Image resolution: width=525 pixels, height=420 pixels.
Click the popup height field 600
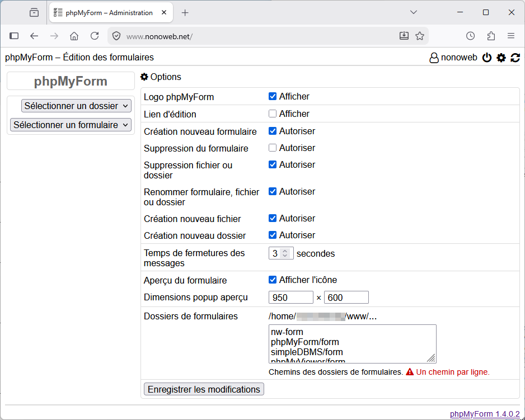[346, 297]
